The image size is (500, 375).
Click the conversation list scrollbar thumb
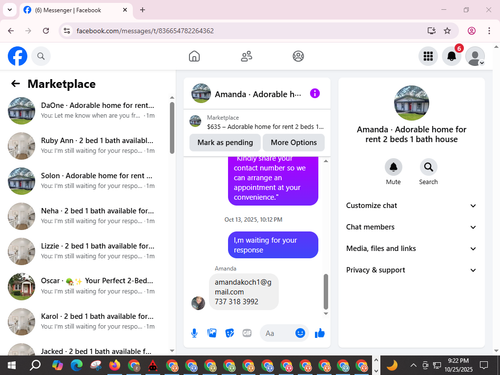tap(172, 128)
